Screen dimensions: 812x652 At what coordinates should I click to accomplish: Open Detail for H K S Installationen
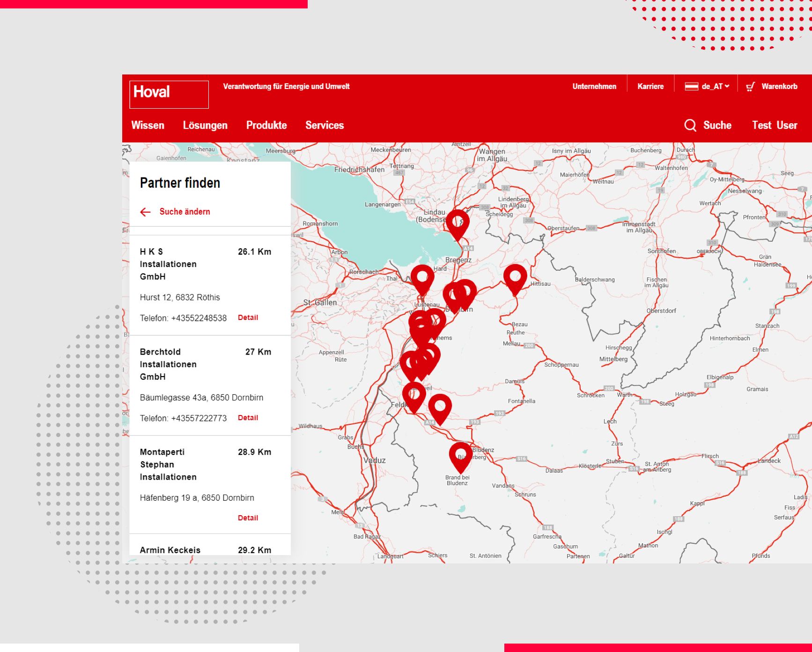[x=248, y=318]
